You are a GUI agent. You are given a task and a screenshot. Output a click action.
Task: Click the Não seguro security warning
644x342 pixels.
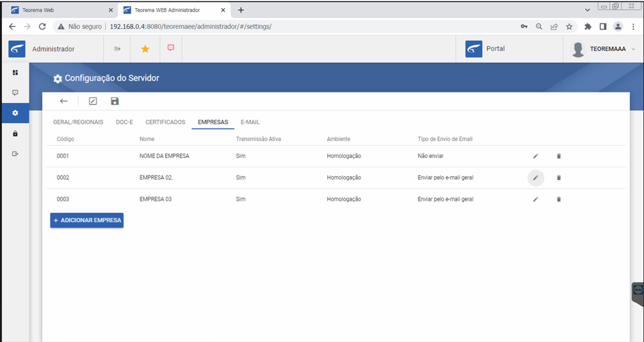click(x=80, y=26)
